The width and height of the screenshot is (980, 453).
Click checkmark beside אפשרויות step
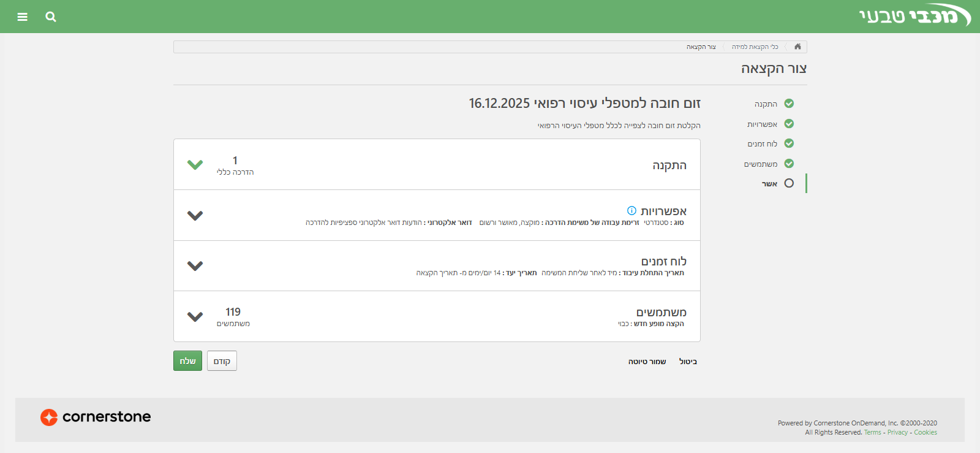tap(789, 124)
